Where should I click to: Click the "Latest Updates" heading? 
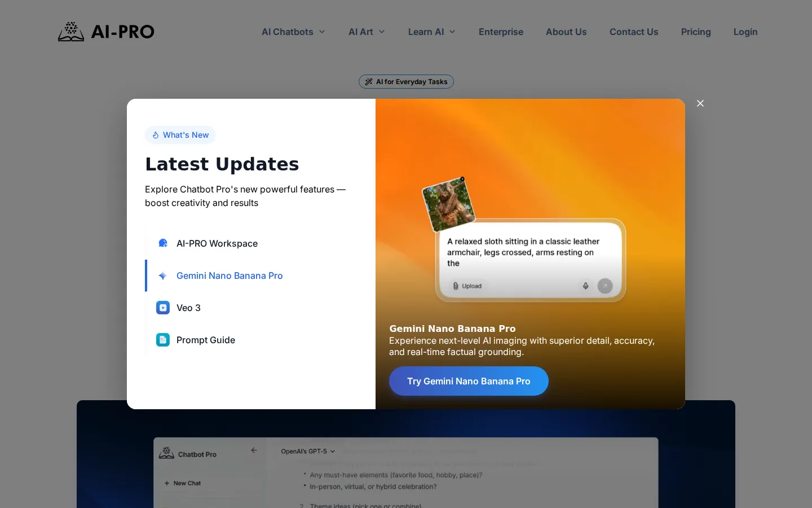pyautogui.click(x=222, y=164)
